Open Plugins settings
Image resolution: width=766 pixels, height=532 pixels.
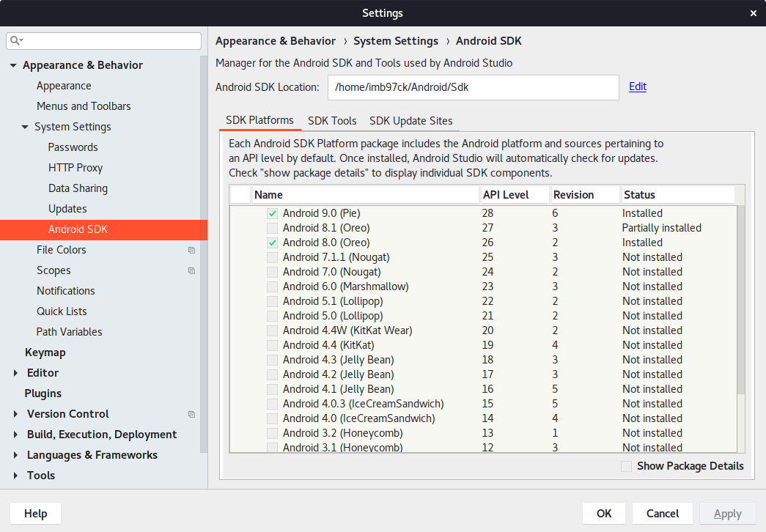pyautogui.click(x=43, y=394)
